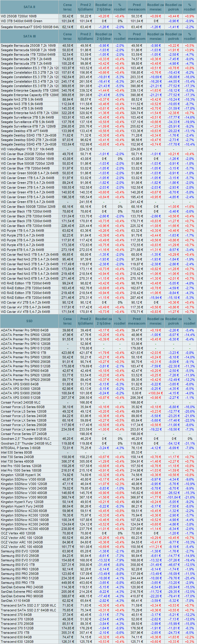Click "SanDisk Extreme PRO 960GB"

tap(22, 596)
